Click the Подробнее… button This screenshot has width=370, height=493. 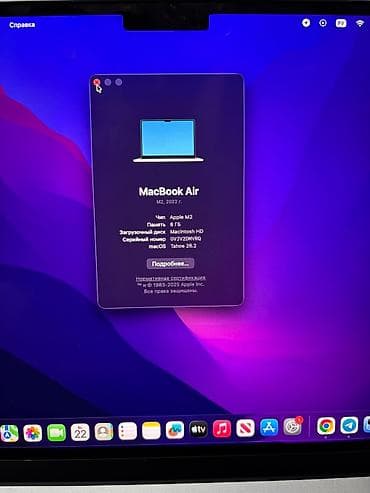(170, 264)
